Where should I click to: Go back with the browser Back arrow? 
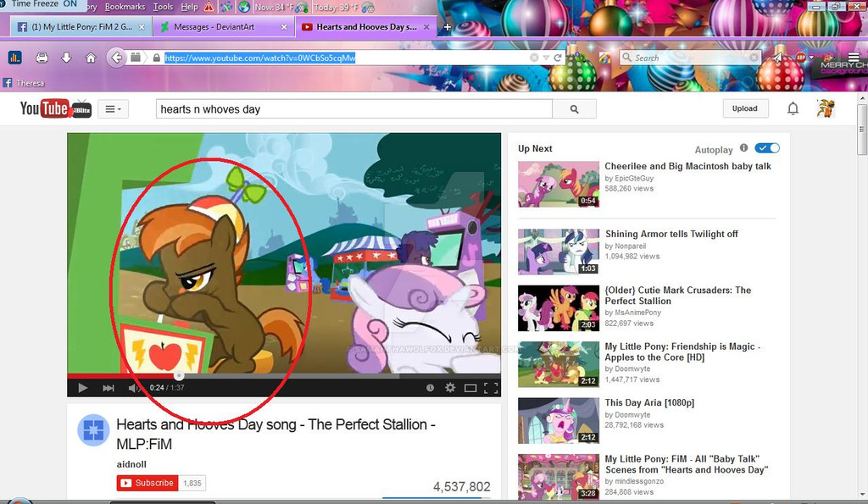point(116,58)
